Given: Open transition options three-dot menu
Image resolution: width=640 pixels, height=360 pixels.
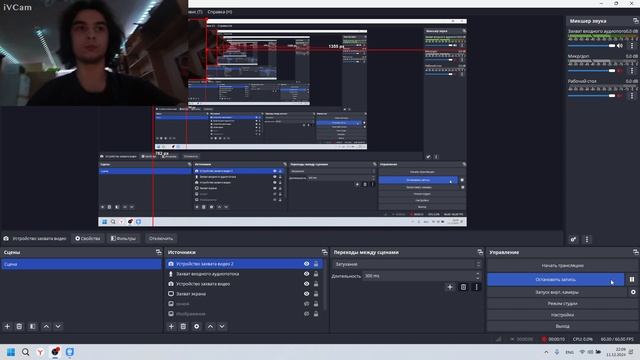Looking at the screenshot, I should pyautogui.click(x=476, y=287).
